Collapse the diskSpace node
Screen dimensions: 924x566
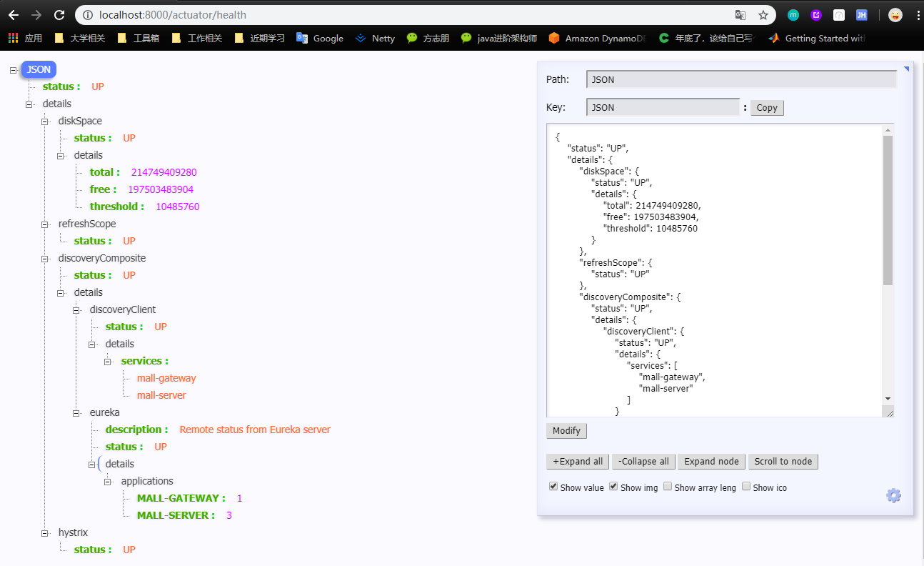pos(44,121)
